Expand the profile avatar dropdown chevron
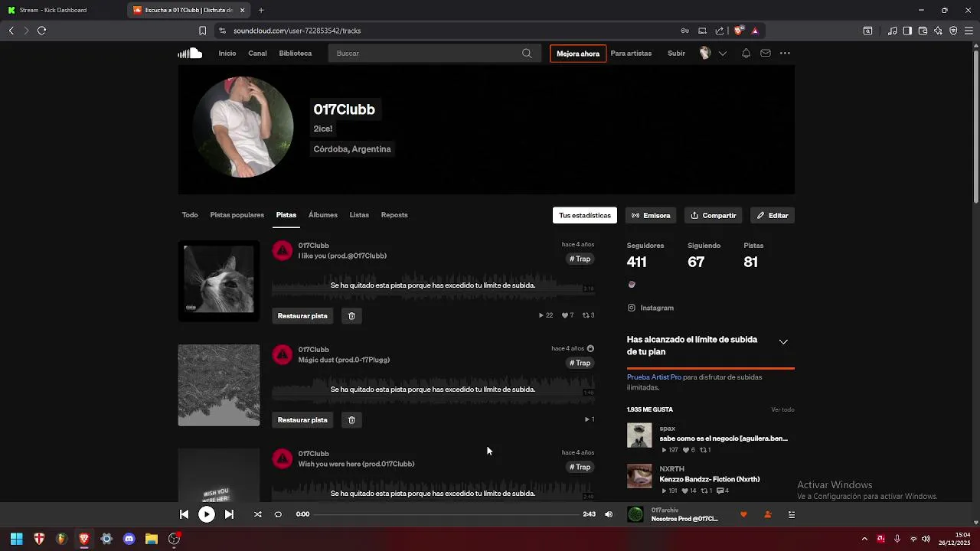 [x=722, y=54]
